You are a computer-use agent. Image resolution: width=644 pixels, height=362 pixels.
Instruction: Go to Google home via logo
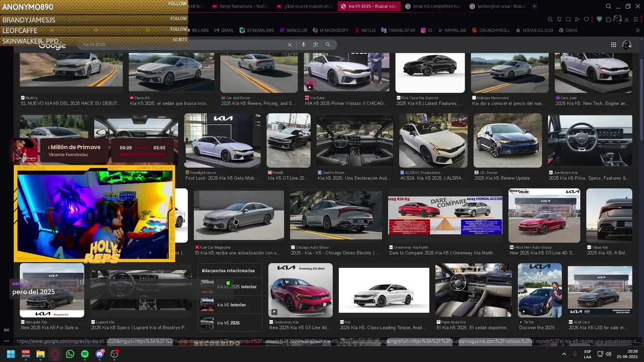[x=52, y=46]
